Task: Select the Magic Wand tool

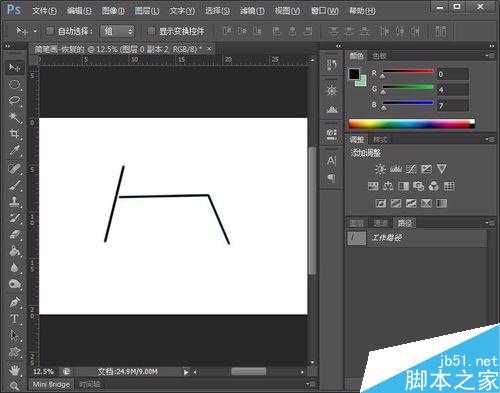Action: [14, 117]
